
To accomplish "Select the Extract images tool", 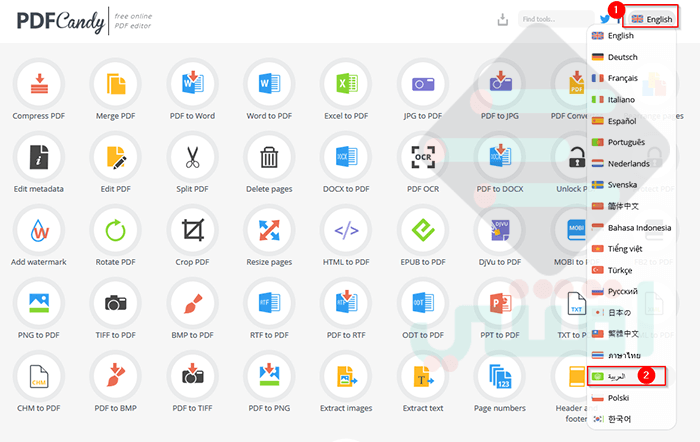I will (346, 377).
